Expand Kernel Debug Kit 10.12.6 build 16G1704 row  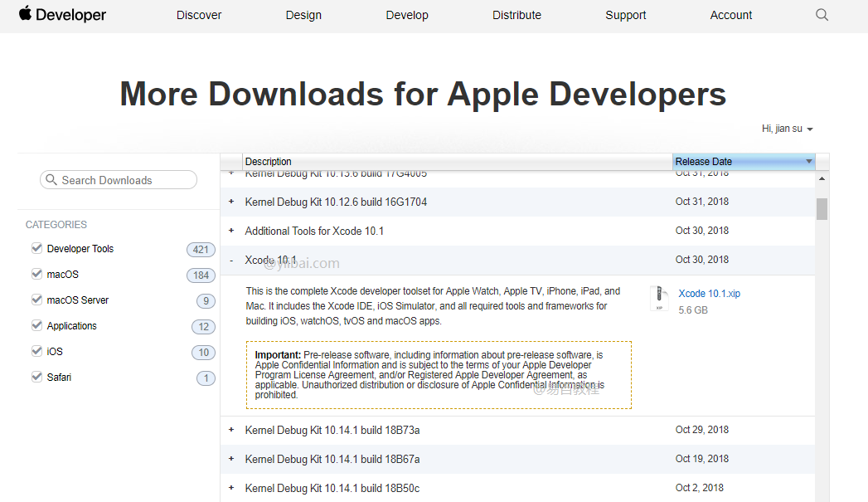point(231,202)
